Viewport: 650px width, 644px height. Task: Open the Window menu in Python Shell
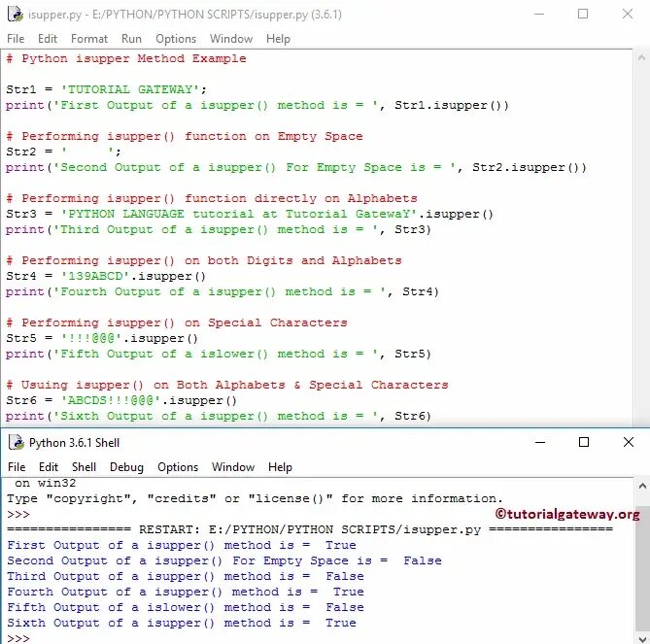coord(233,467)
